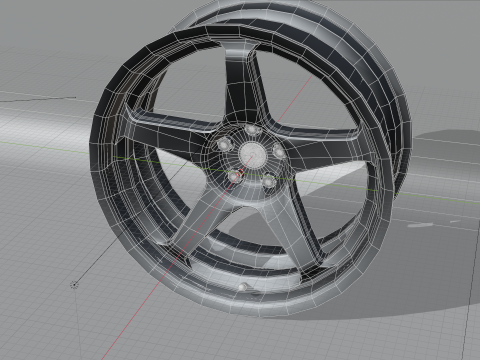This screenshot has width=480, height=360.
Task: Click the topmost lug nut on the hub
Action: pos(253,130)
